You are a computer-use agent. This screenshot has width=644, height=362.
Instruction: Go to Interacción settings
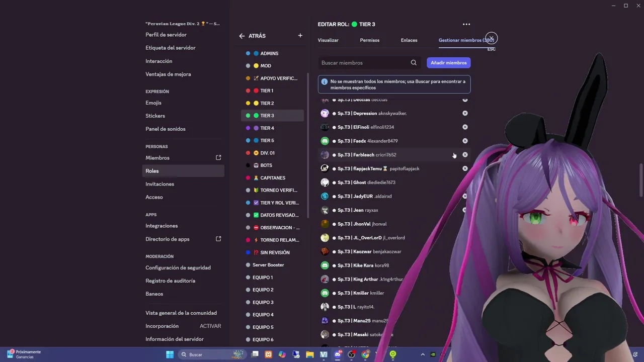pos(183,61)
